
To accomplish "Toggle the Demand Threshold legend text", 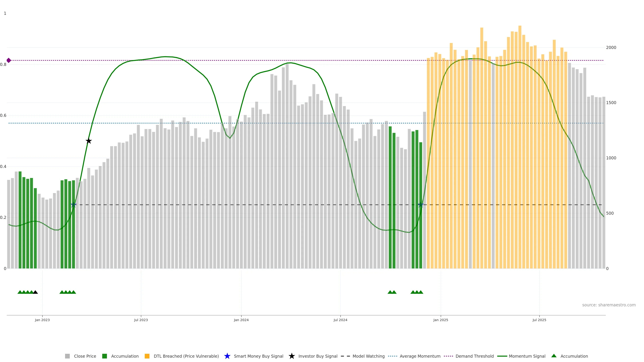I will (474, 356).
